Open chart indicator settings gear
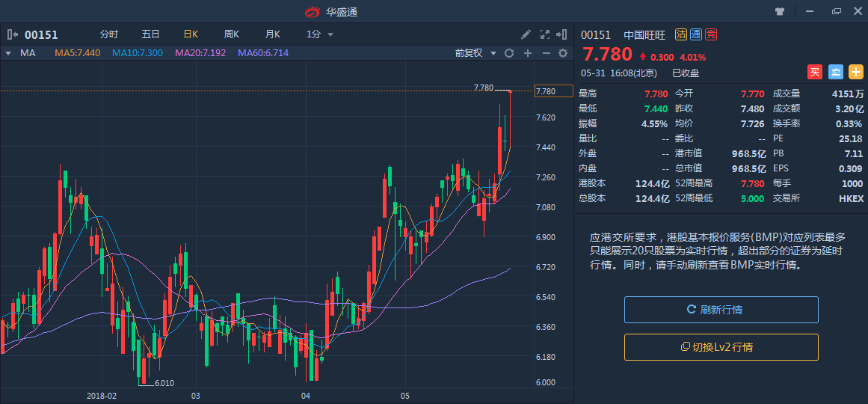Screen dimensions: 868x404 [563, 53]
